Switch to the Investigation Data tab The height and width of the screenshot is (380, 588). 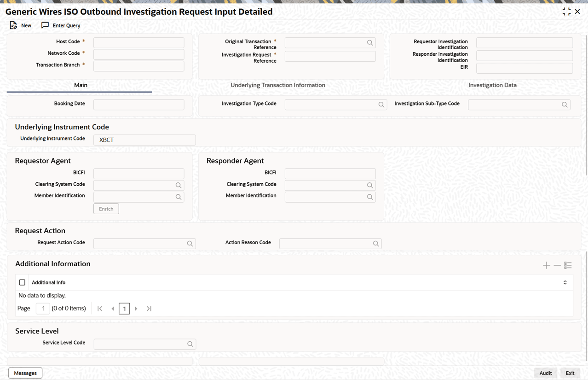[492, 85]
